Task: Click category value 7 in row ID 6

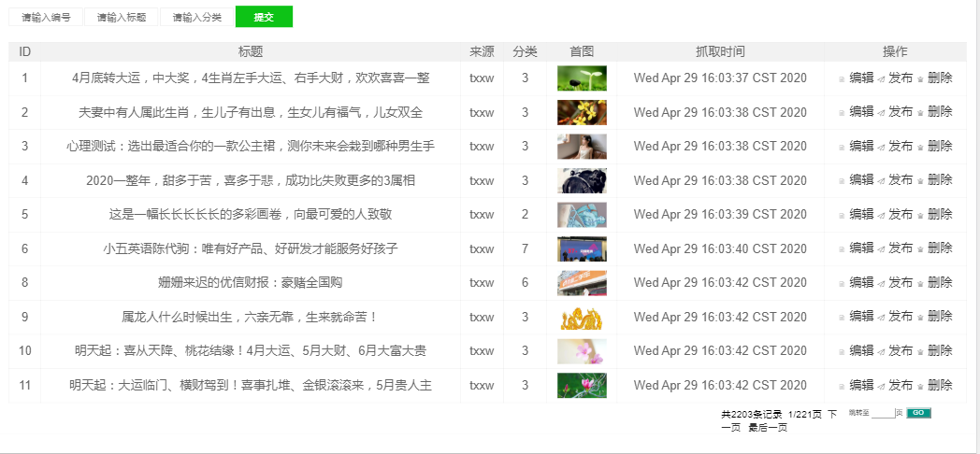Action: [525, 248]
